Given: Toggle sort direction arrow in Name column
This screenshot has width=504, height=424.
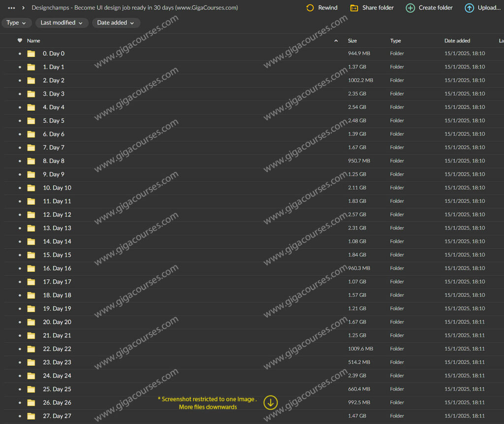Looking at the screenshot, I should tap(336, 41).
